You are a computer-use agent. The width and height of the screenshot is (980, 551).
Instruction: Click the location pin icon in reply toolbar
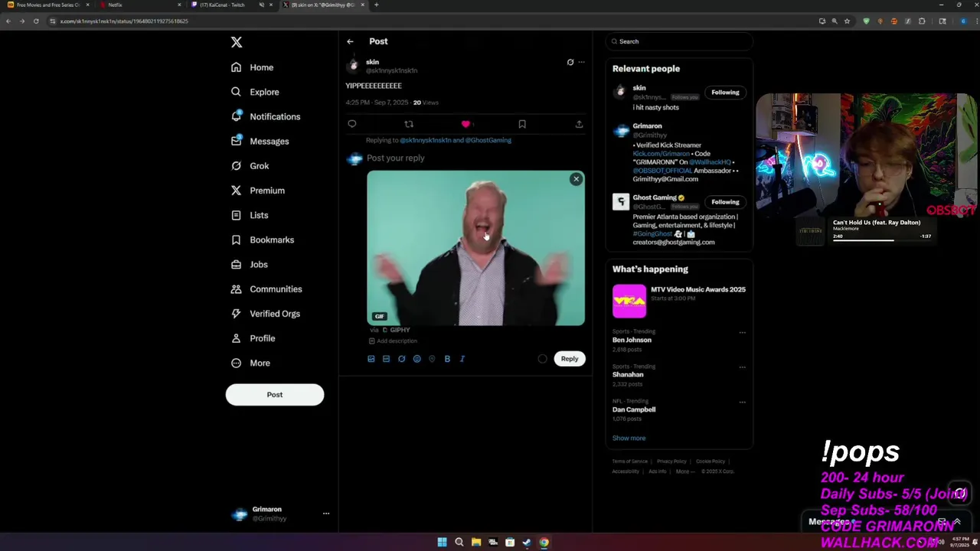pos(432,359)
